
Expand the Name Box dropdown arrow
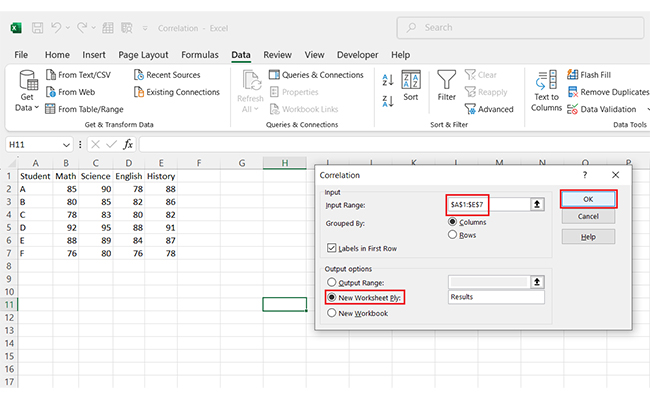click(66, 145)
